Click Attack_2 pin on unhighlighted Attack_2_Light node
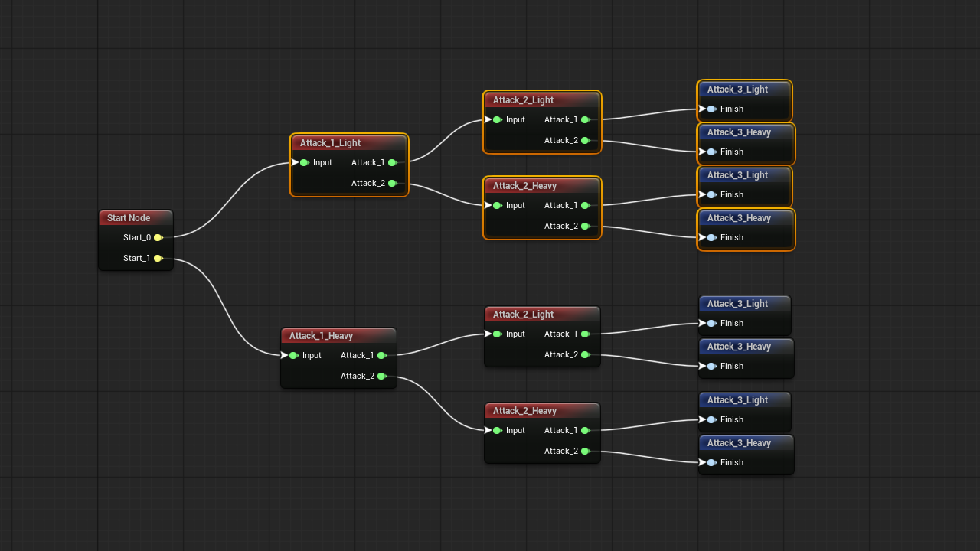This screenshot has height=551, width=980. point(585,354)
